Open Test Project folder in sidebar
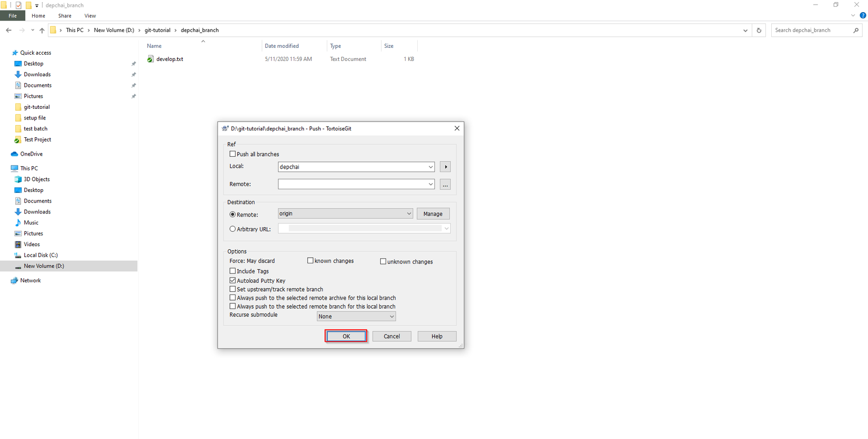 coord(37,140)
